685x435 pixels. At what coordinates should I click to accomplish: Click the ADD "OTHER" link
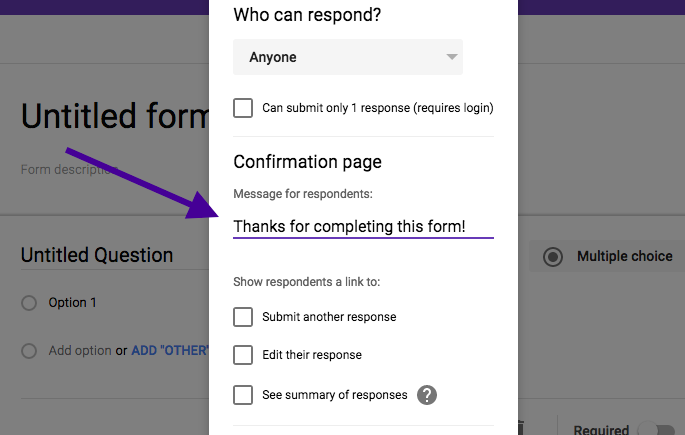point(170,350)
